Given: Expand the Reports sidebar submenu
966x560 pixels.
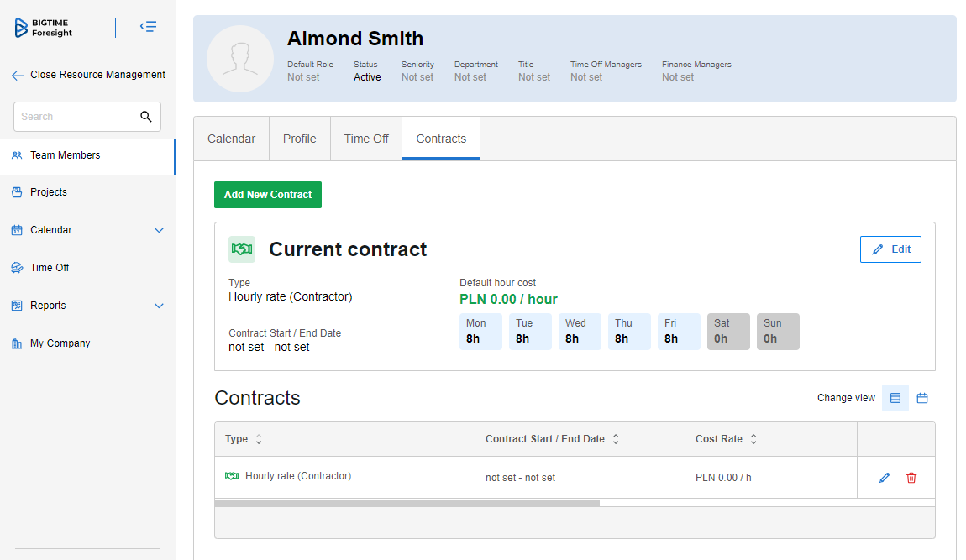Looking at the screenshot, I should point(159,306).
